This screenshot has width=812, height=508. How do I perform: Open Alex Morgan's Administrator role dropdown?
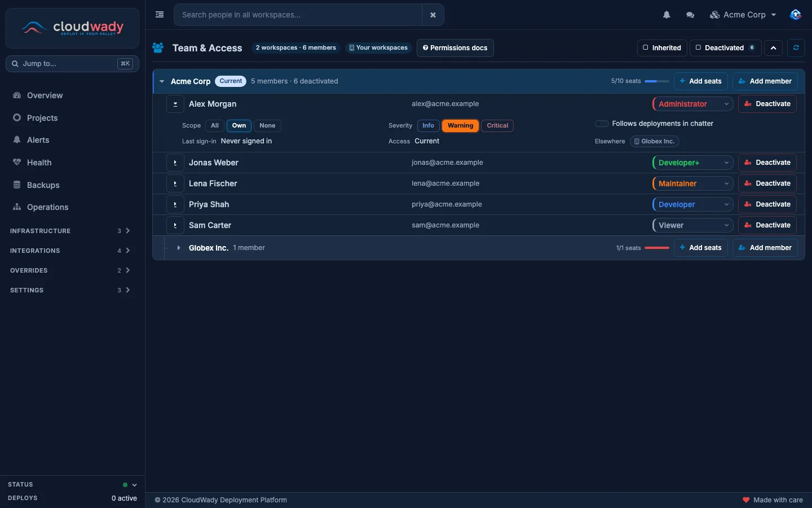pos(692,104)
